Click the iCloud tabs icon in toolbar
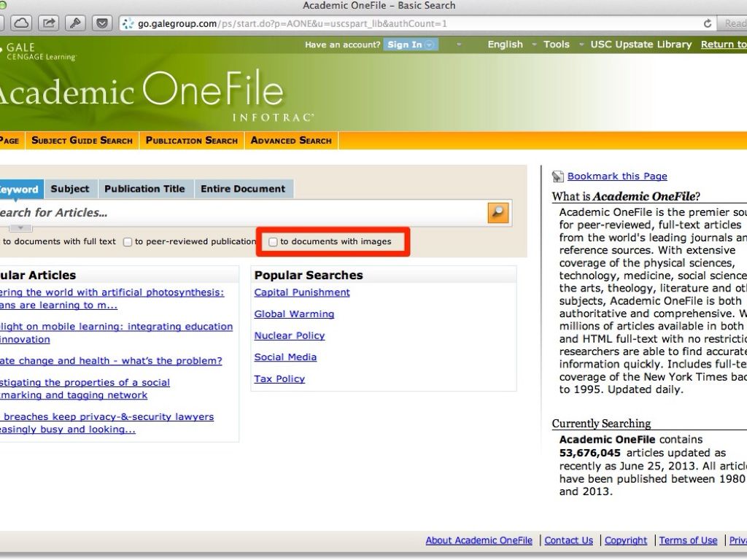The width and height of the screenshot is (747, 560). 22,23
